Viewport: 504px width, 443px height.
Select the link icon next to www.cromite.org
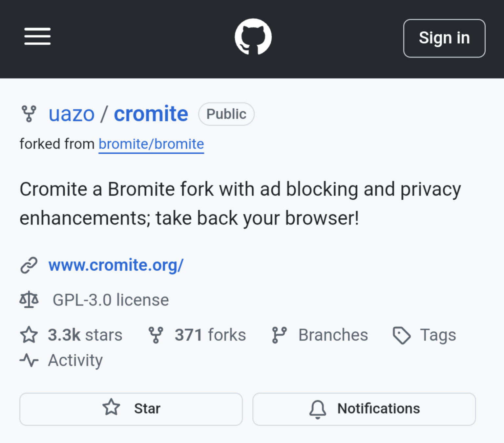point(29,265)
